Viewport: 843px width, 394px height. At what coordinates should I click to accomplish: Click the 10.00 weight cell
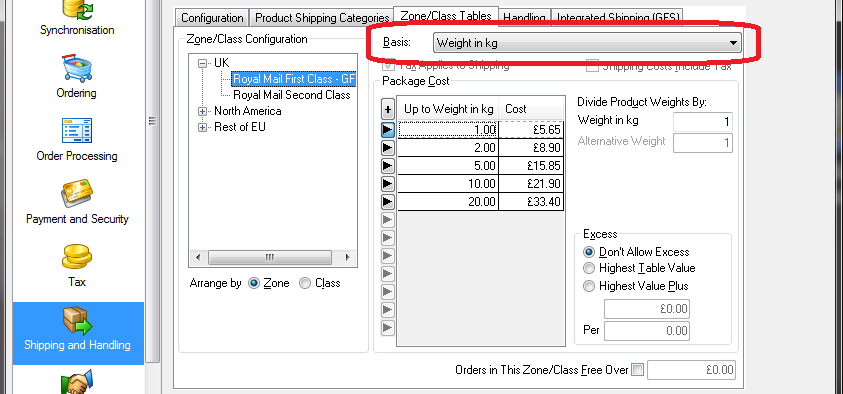[x=448, y=184]
